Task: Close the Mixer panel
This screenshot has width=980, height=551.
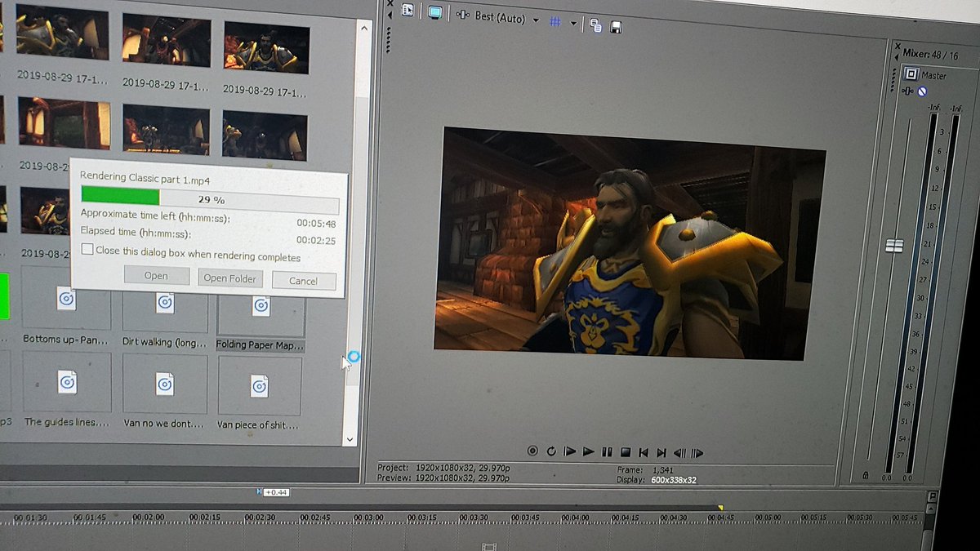Action: [x=898, y=47]
